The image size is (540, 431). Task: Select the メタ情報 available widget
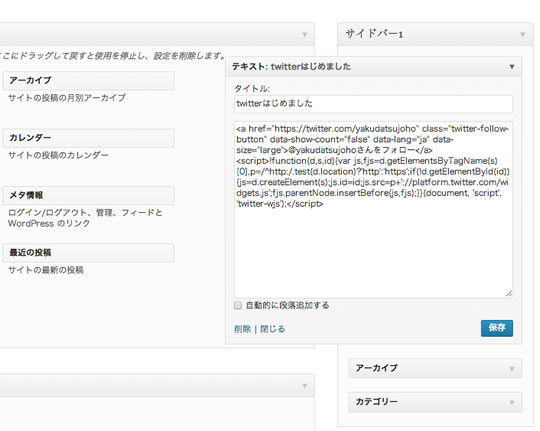89,195
